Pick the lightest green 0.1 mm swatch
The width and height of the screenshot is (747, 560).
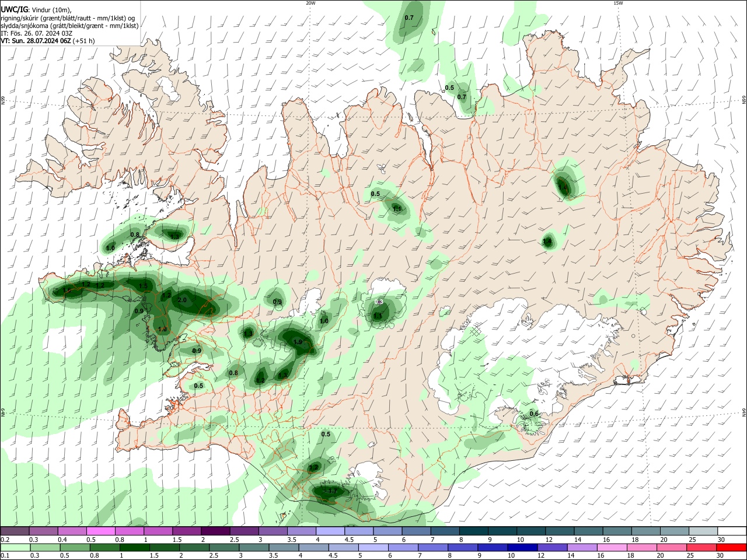point(15,548)
